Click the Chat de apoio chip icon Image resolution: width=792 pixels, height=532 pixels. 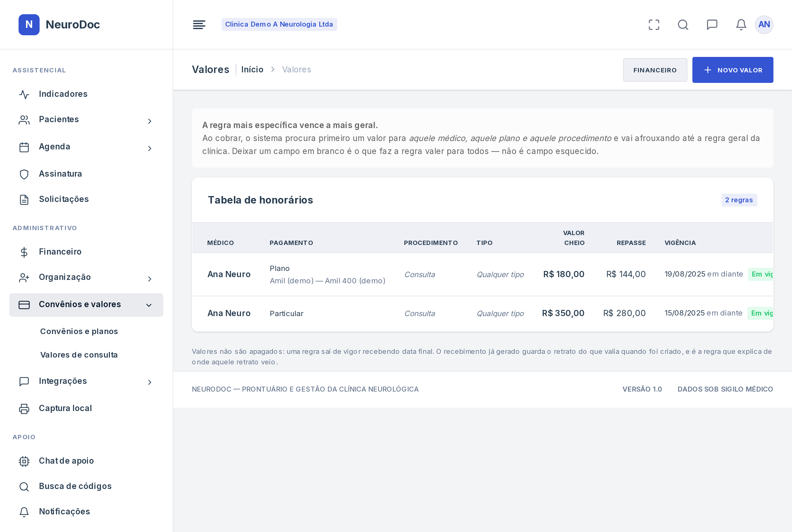(x=24, y=461)
